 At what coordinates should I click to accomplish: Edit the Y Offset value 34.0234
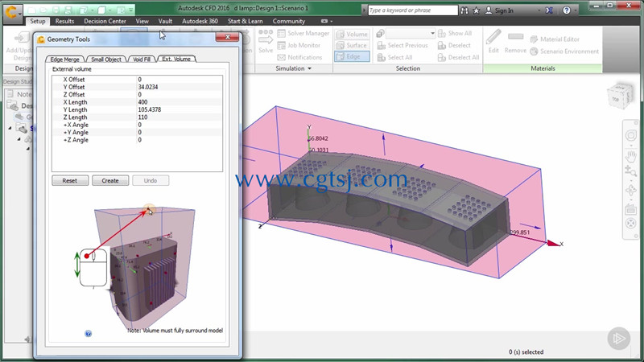[x=180, y=87]
